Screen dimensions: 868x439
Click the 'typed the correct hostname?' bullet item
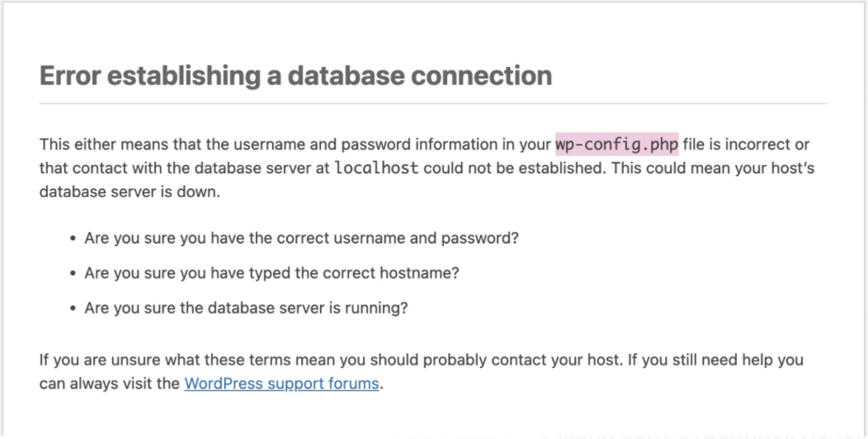[x=272, y=273]
